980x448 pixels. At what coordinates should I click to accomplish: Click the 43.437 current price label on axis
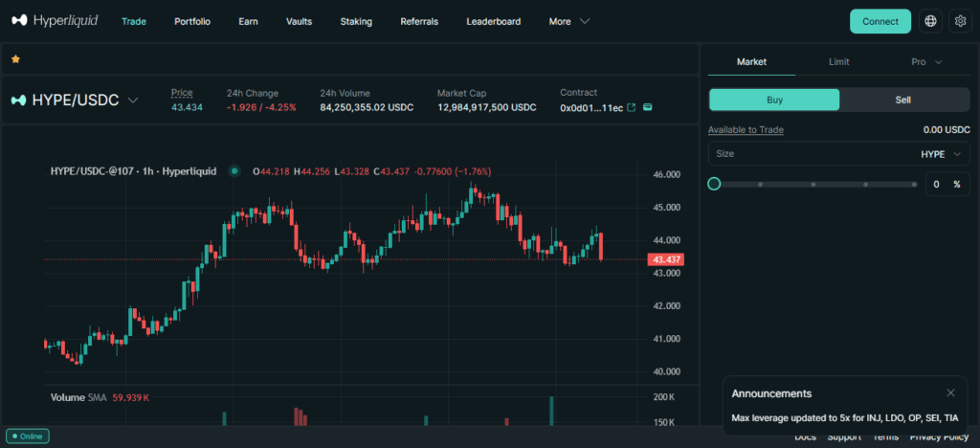pos(666,259)
